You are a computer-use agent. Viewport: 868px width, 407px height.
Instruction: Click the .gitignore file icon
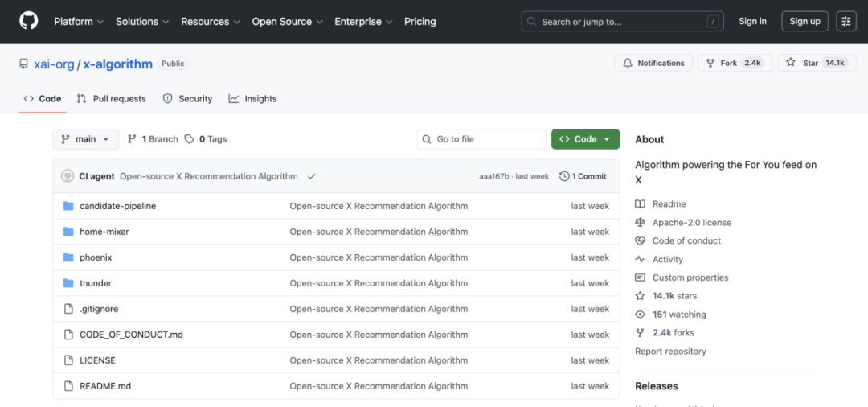(68, 309)
